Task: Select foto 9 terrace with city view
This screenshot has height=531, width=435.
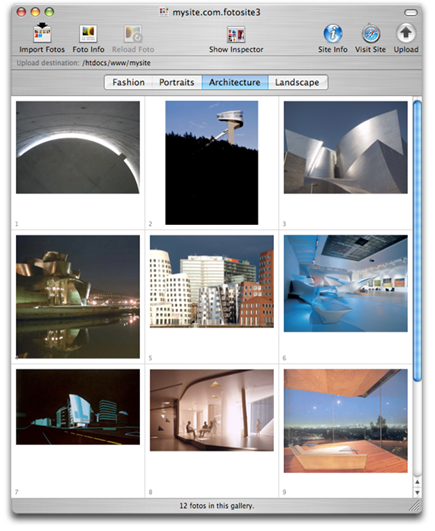Action: tap(346, 421)
